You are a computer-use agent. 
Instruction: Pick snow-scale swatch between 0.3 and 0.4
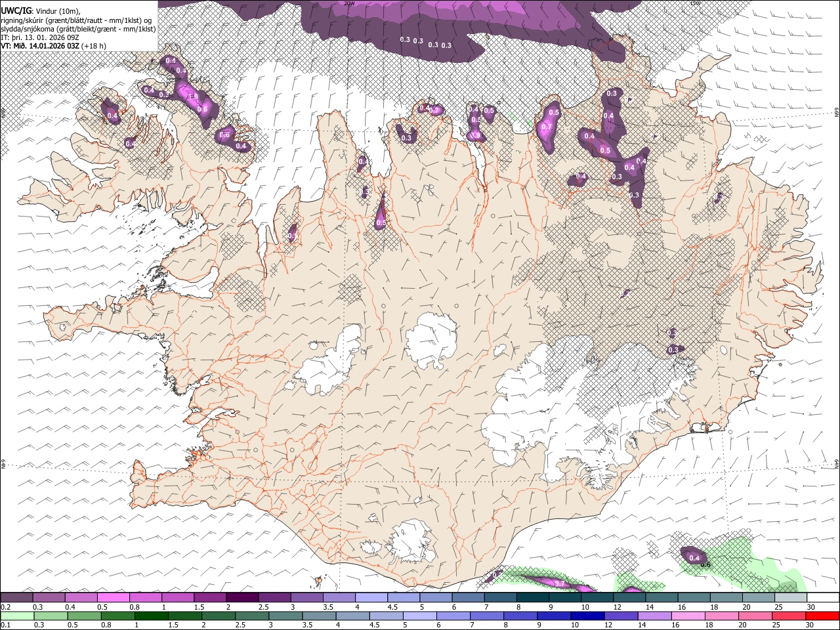pyautogui.click(x=49, y=597)
